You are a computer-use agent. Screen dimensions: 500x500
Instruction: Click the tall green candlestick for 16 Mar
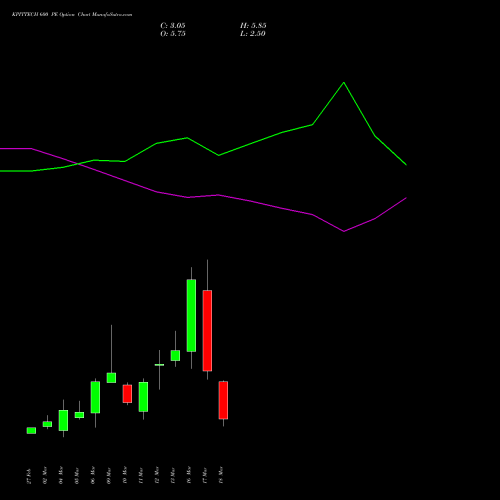coord(191,315)
